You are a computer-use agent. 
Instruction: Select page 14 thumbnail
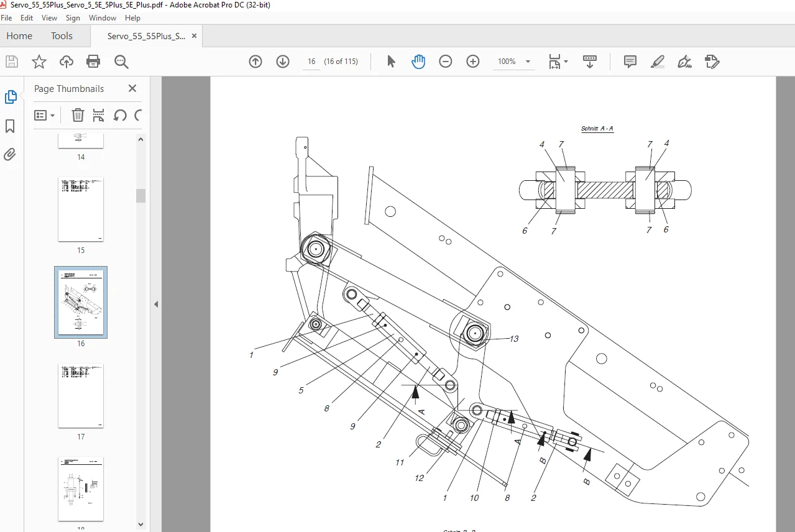81,140
